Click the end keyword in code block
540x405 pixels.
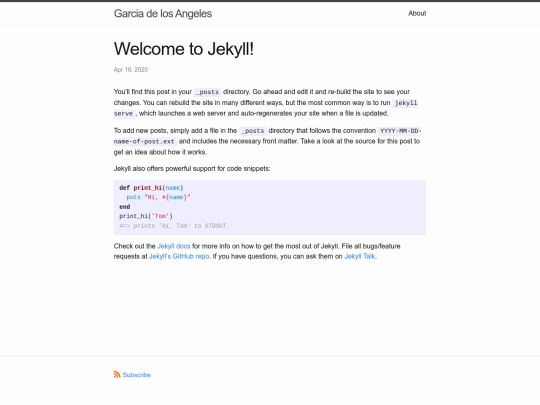click(124, 207)
